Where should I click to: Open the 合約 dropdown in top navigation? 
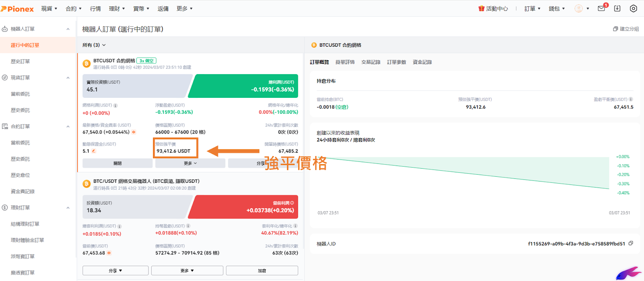pos(74,8)
